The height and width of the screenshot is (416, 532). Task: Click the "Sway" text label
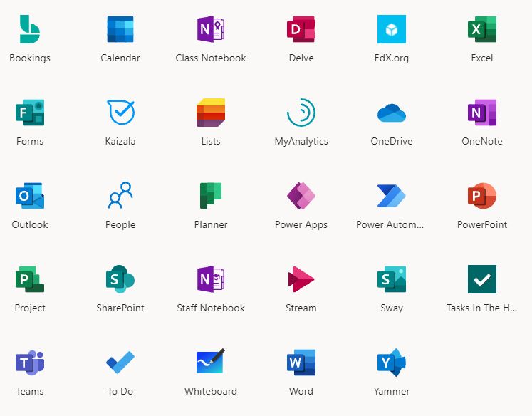pyautogui.click(x=392, y=308)
